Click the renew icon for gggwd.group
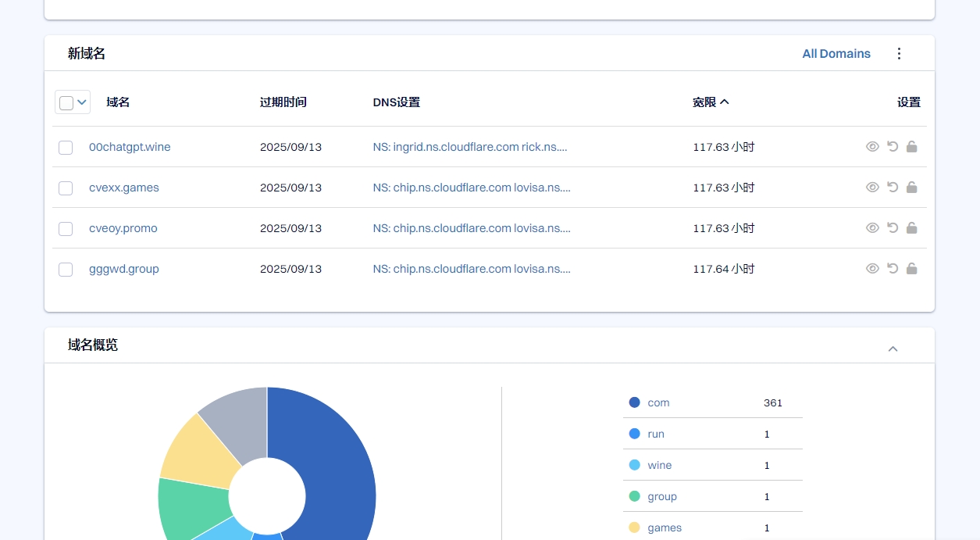980x540 pixels. click(893, 268)
